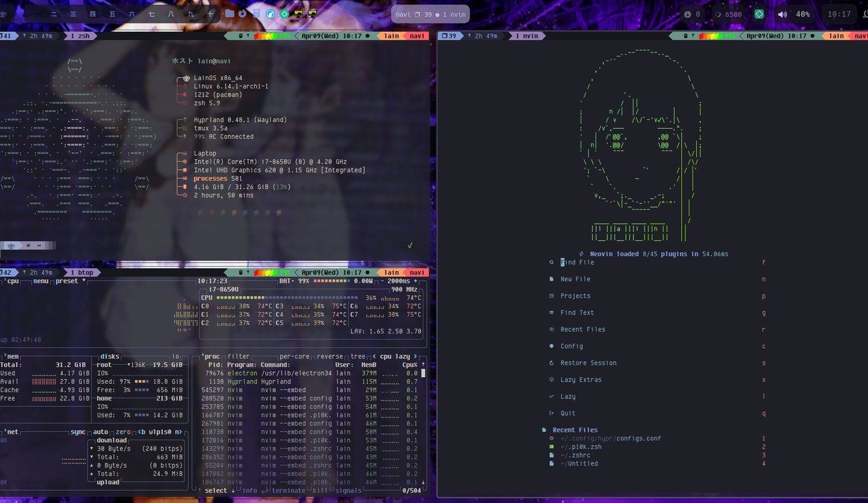Click the magnifier icon beside Find File
This screenshot has height=503, width=868.
click(552, 263)
